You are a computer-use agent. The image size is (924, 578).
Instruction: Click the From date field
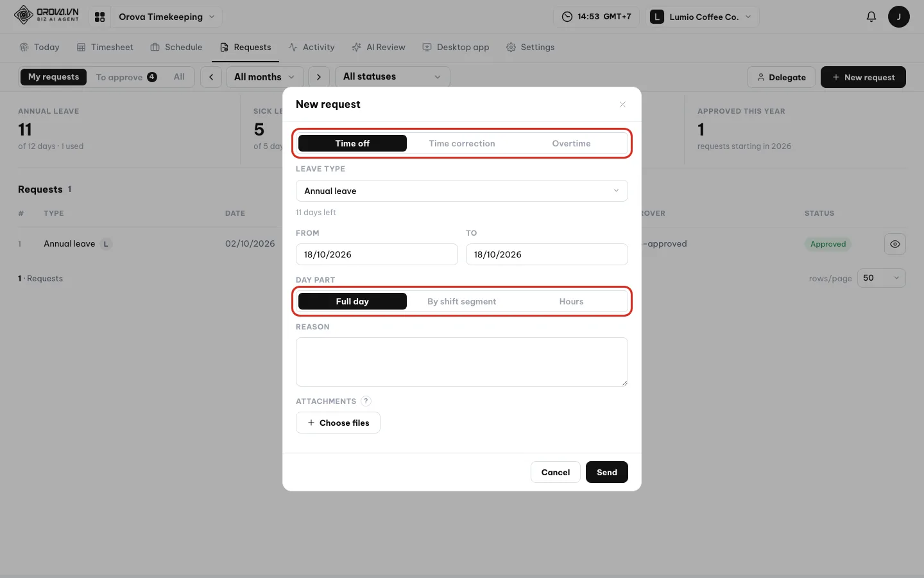click(x=377, y=254)
